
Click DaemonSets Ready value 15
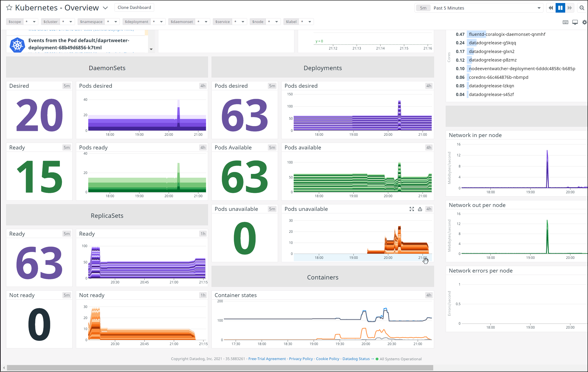pos(39,177)
